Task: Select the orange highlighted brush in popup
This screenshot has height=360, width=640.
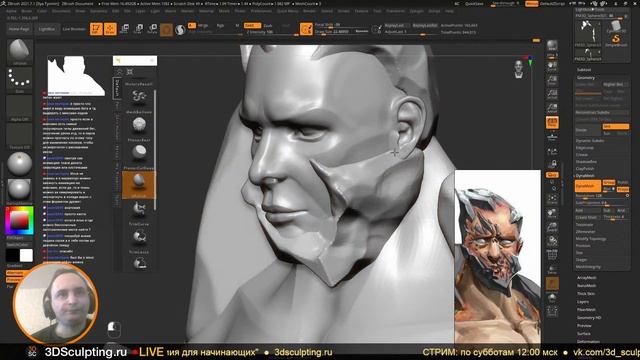Action: point(139,184)
